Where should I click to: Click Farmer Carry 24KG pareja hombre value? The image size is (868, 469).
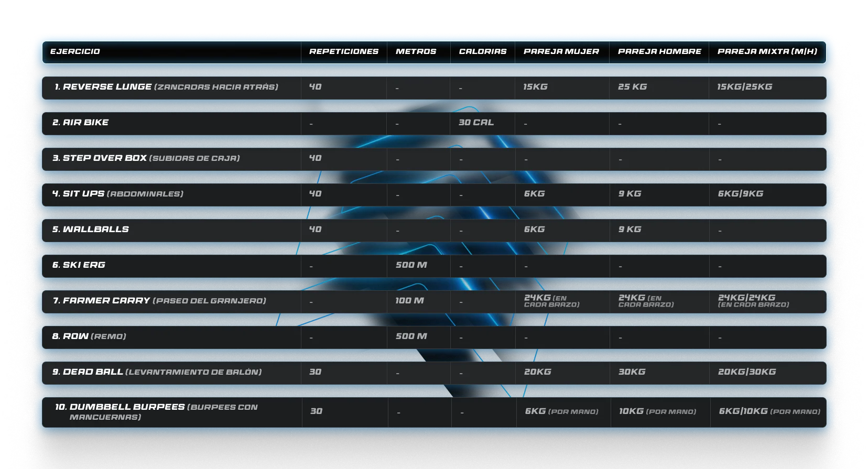pyautogui.click(x=646, y=301)
